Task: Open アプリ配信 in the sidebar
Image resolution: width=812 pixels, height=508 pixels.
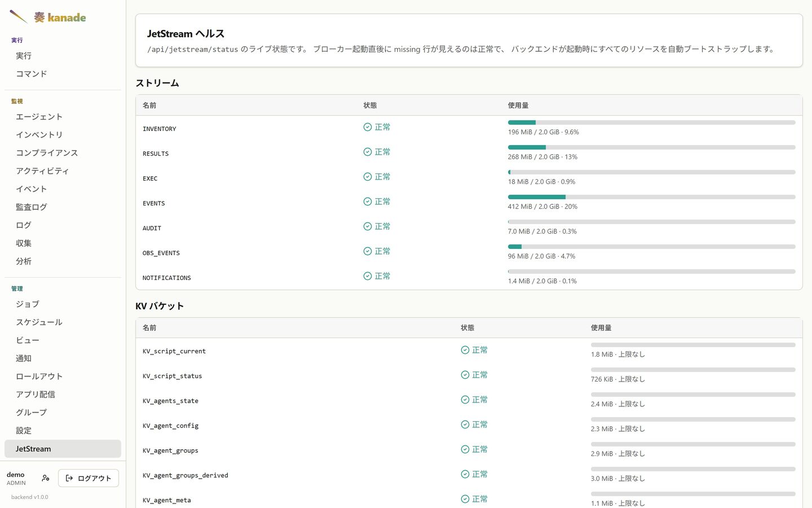Action: 63,395
